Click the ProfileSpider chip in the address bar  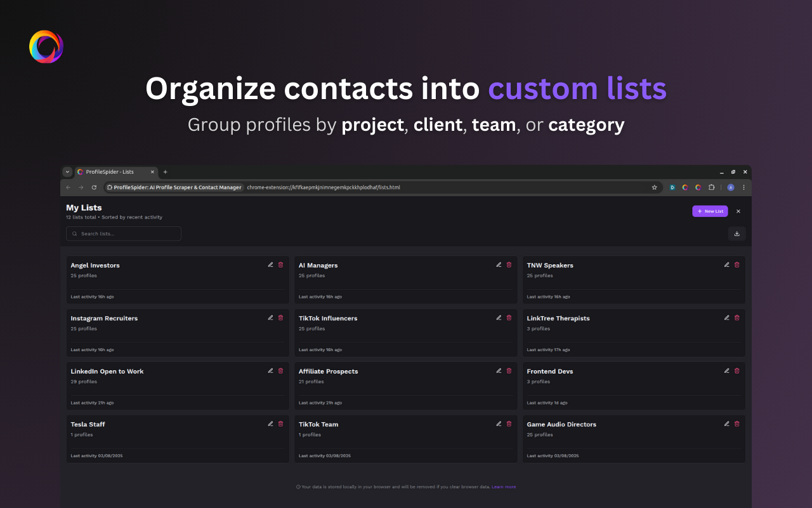174,187
